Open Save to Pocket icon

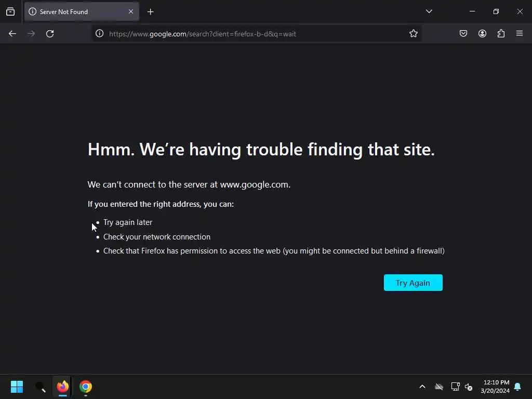[x=463, y=33]
